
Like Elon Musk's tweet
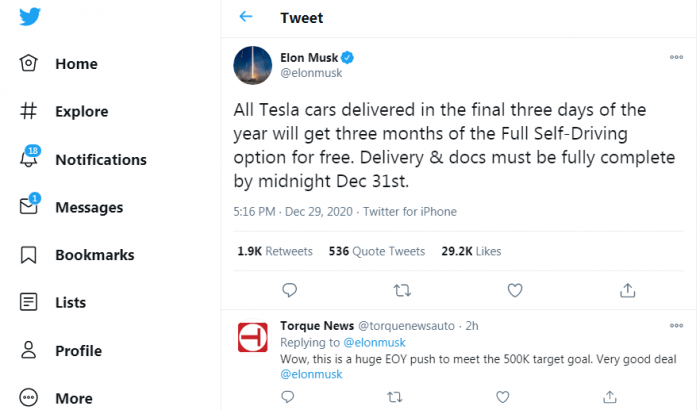[515, 290]
